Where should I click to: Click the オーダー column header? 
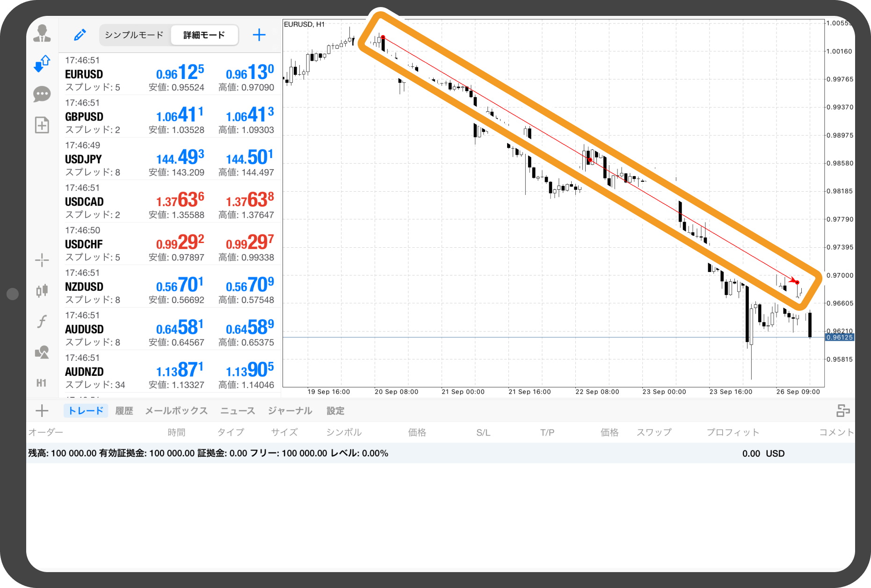tap(46, 432)
